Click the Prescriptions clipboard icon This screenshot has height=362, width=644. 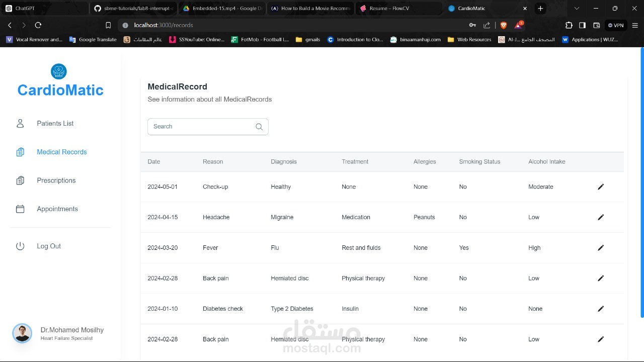[x=20, y=180]
